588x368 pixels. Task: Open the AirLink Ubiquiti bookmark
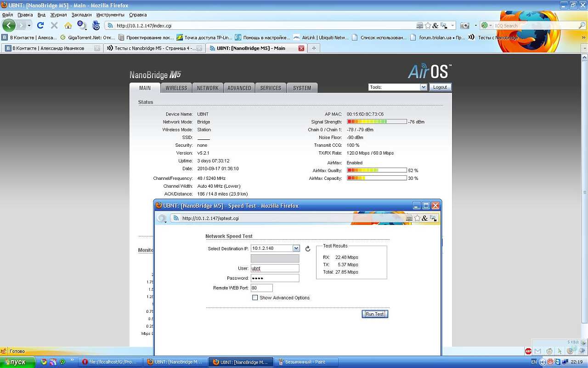pos(321,37)
